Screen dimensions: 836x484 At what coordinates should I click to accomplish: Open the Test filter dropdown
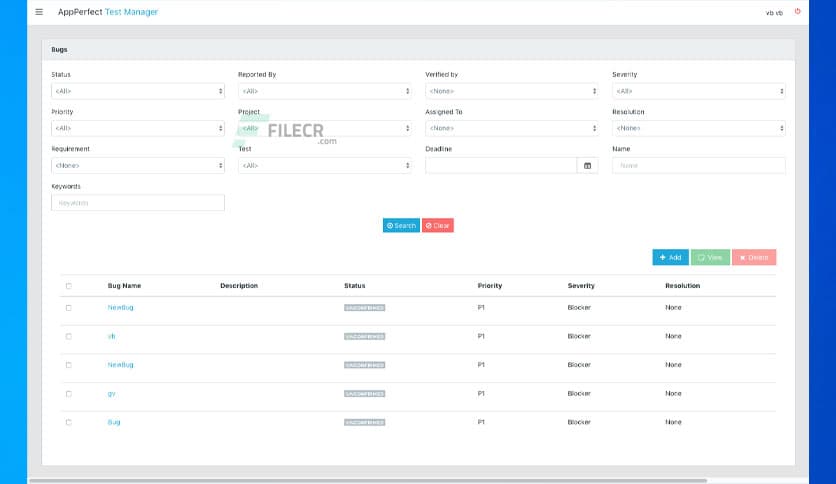click(325, 166)
